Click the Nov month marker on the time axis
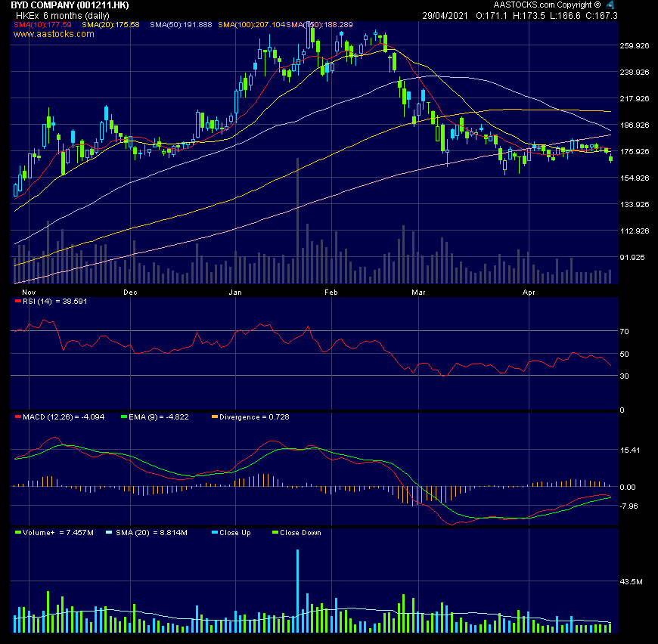The height and width of the screenshot is (644, 658). coord(29,293)
